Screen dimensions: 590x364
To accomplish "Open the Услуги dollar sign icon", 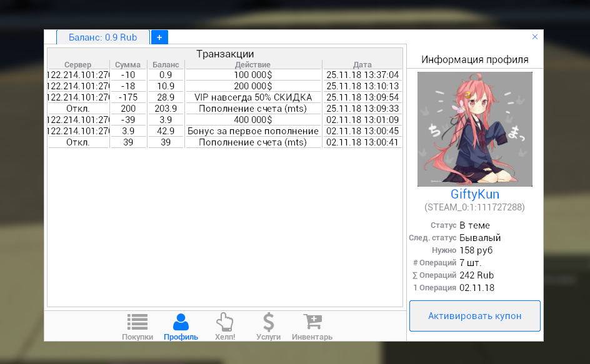I will pos(268,322).
